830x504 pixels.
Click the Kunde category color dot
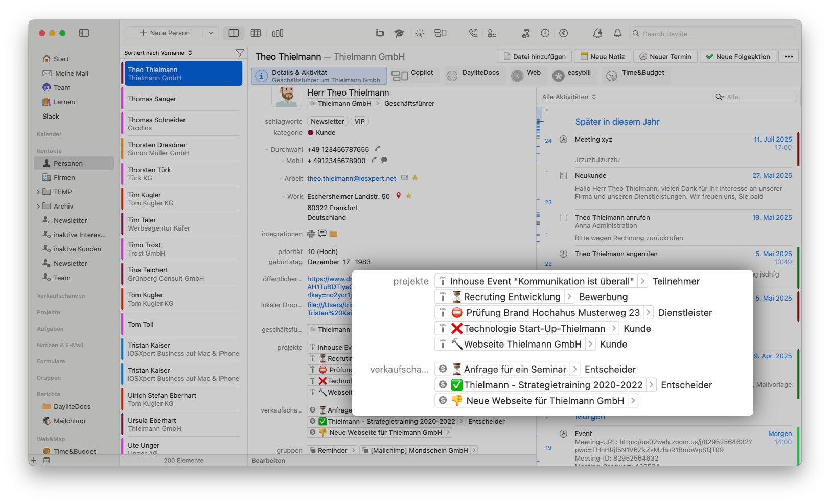pos(311,133)
